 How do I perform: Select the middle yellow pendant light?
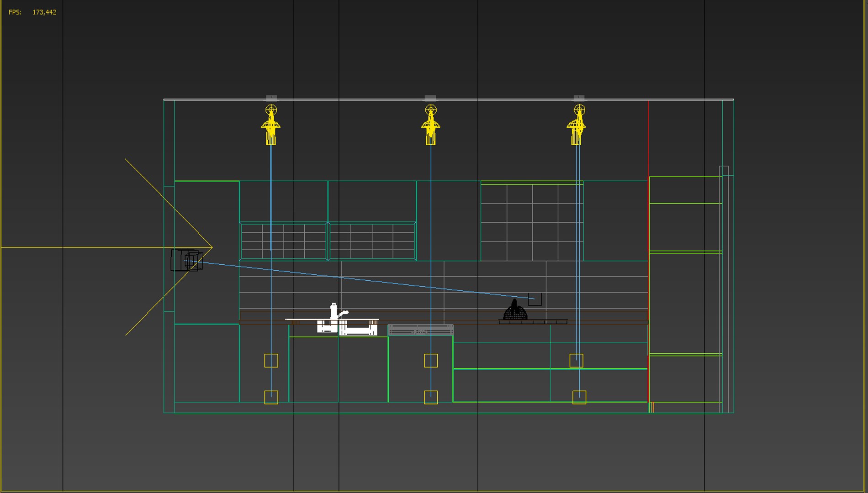pos(430,125)
